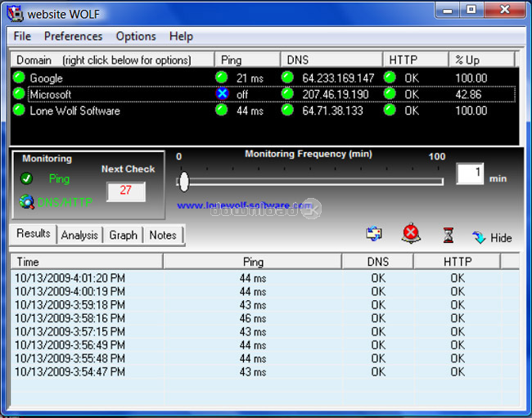The width and height of the screenshot is (532, 418).
Task: Click the DNS column header in domain list
Action: (331, 60)
